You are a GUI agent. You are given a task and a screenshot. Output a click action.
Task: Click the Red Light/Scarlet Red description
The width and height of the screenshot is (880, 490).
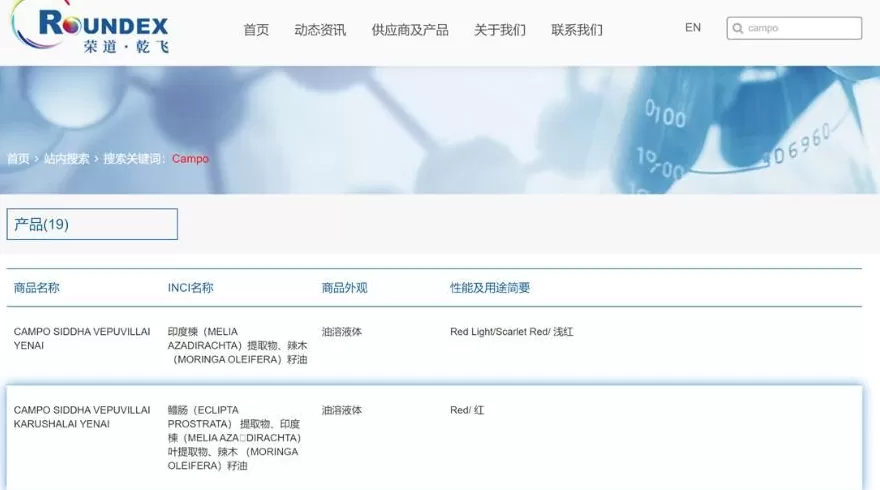(511, 332)
